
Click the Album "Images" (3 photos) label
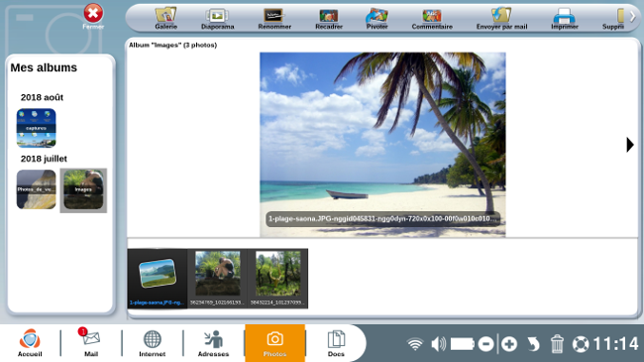click(173, 45)
